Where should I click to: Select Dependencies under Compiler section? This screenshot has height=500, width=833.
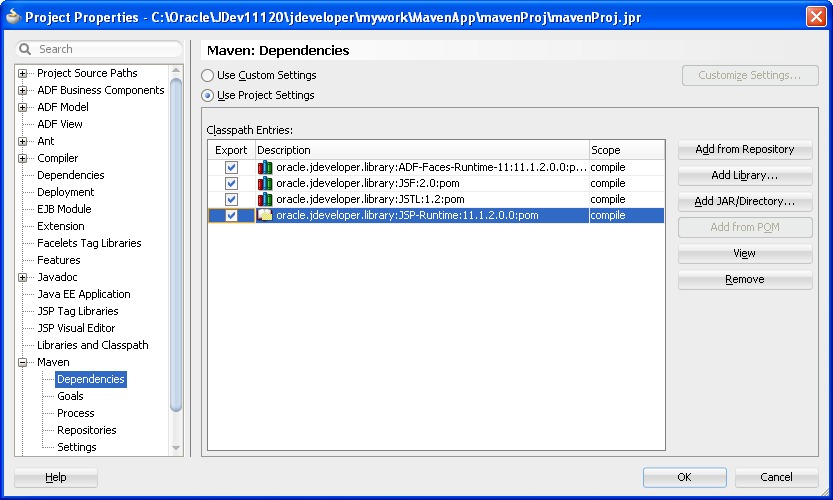pyautogui.click(x=71, y=175)
